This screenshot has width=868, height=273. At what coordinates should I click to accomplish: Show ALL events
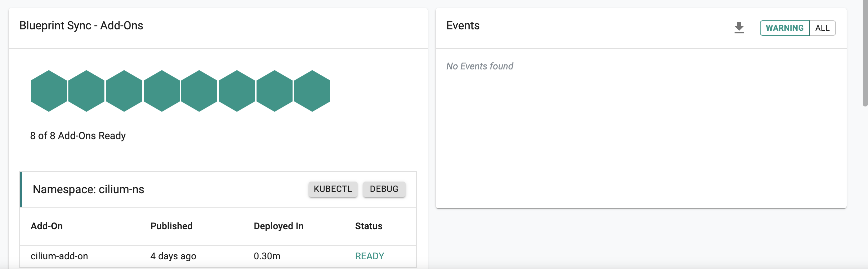[x=822, y=28]
